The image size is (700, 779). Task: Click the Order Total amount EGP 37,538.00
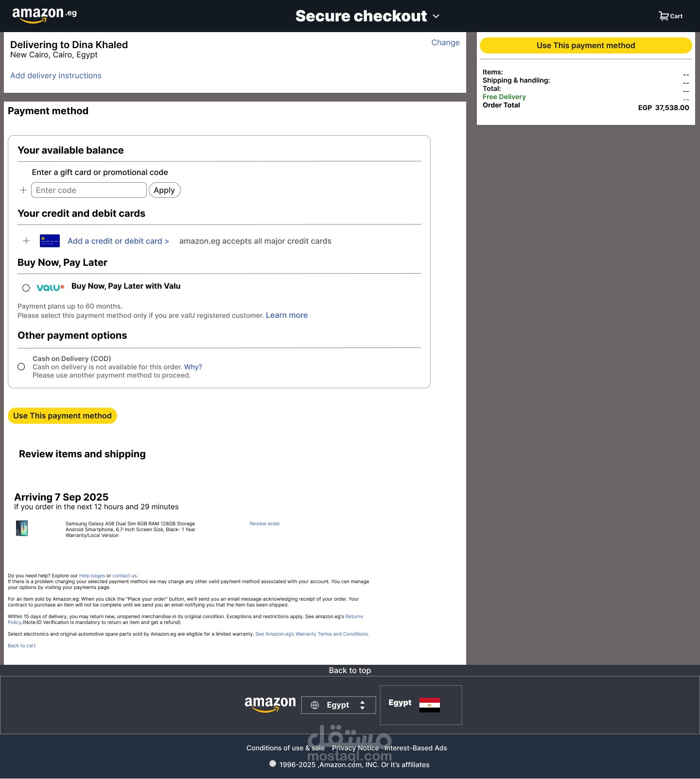click(x=664, y=108)
